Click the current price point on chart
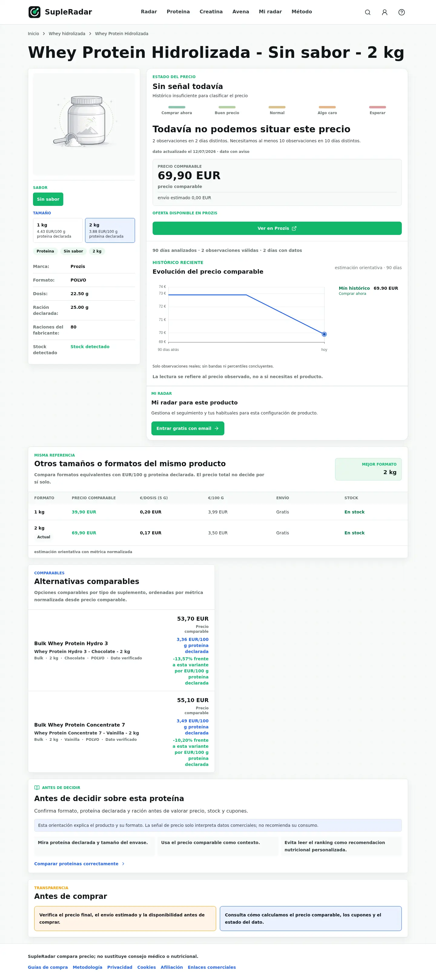Image resolution: width=436 pixels, height=980 pixels. coord(324,335)
